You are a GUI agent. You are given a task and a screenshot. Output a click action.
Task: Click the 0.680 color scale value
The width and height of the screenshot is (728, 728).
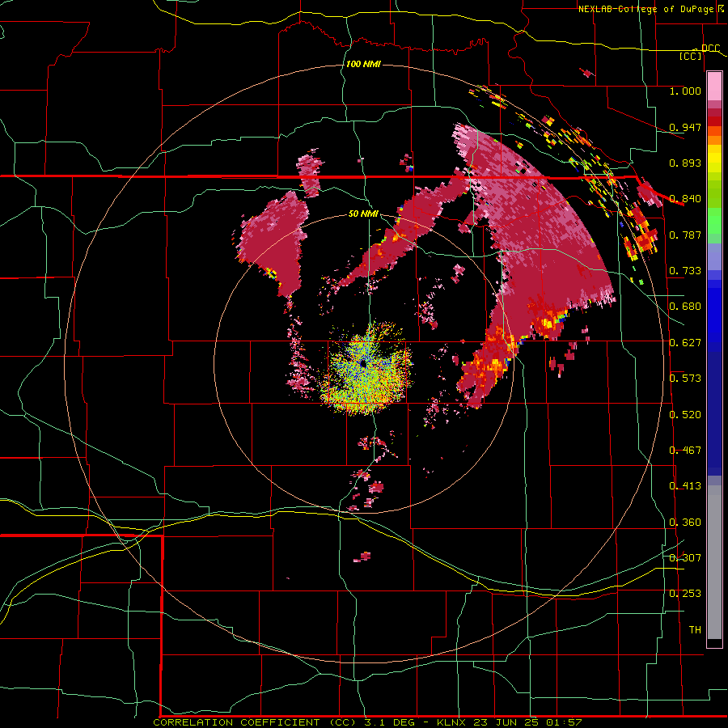point(685,307)
